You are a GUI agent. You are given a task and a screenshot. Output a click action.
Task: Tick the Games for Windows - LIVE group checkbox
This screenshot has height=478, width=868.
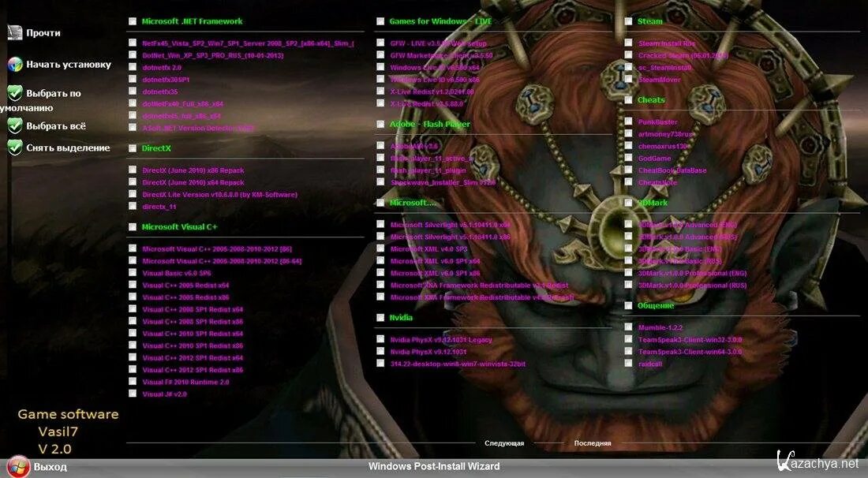coord(380,21)
